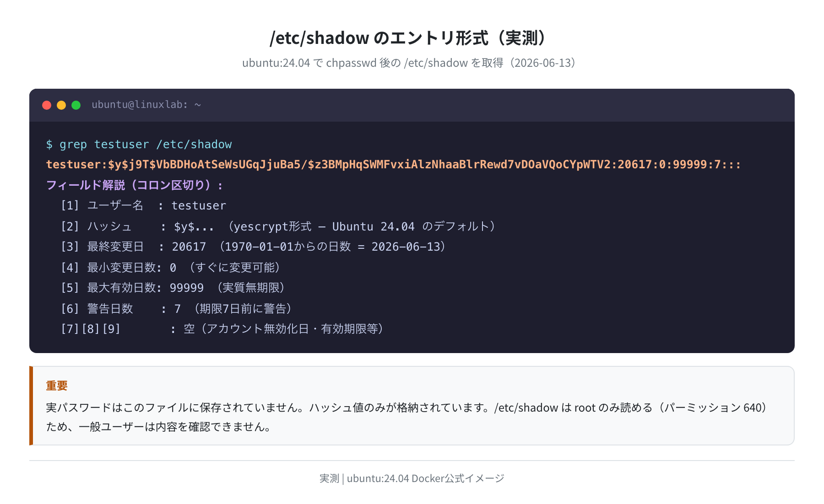The height and width of the screenshot is (504, 824).
Task: Click the '重要' callout heading
Action: pyautogui.click(x=57, y=386)
